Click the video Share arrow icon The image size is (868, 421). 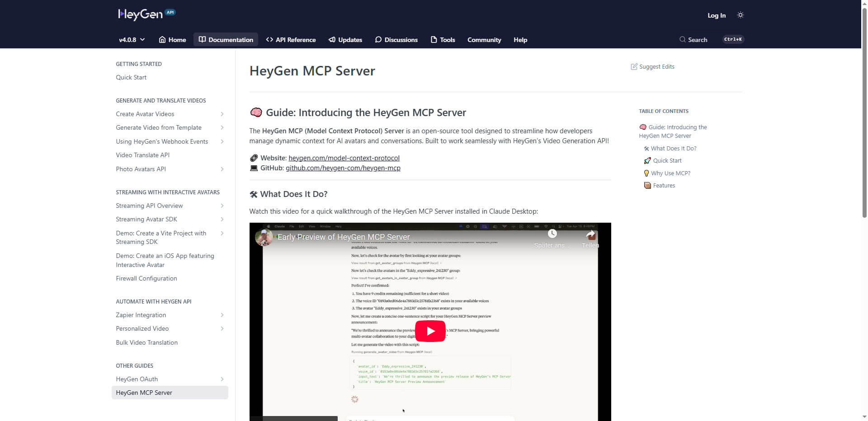pos(590,234)
